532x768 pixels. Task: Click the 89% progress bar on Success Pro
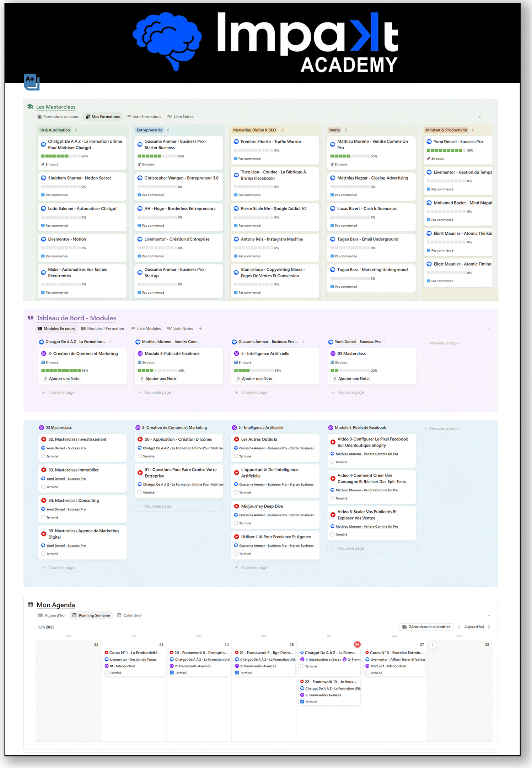[x=446, y=150]
